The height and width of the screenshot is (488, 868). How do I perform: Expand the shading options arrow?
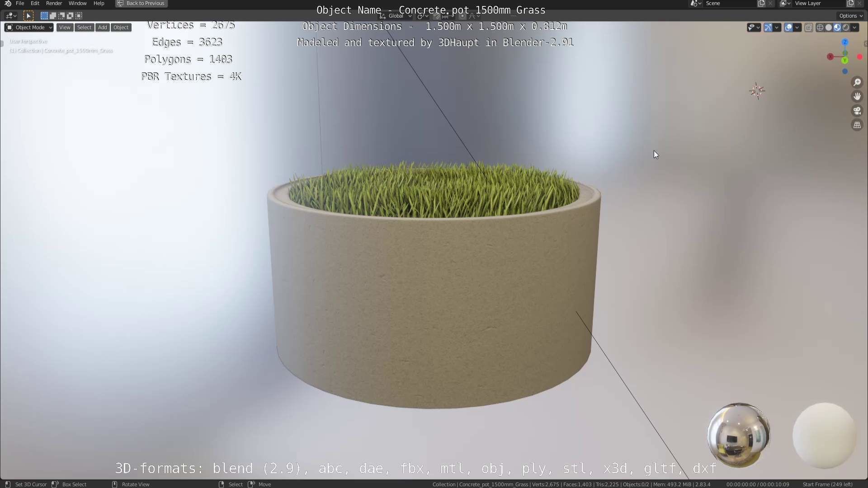point(854,28)
